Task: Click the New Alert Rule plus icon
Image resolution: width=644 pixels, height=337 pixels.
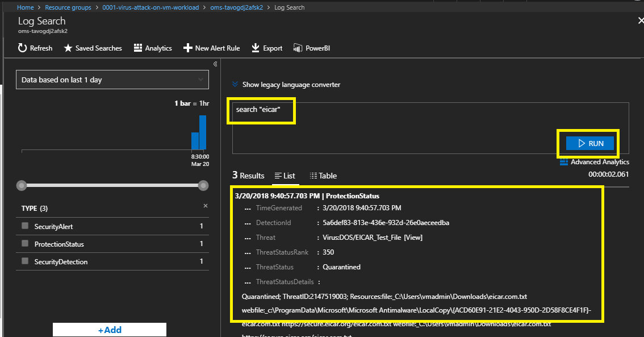Action: (x=188, y=48)
